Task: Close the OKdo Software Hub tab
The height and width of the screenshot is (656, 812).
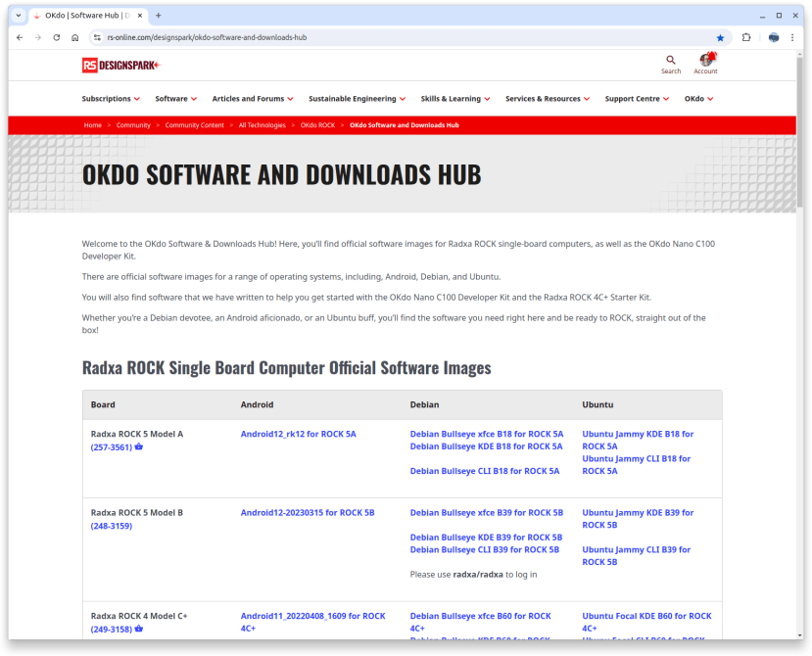Action: (x=140, y=16)
